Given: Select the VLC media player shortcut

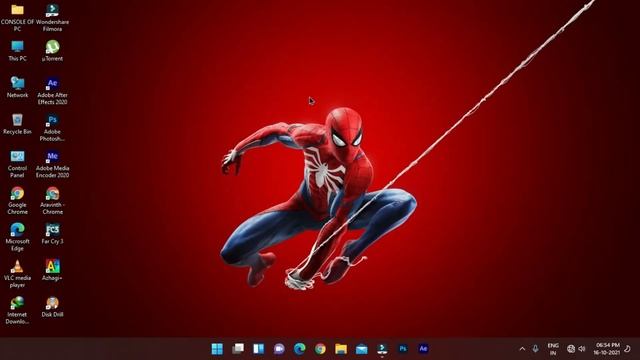Looking at the screenshot, I should click(17, 273).
